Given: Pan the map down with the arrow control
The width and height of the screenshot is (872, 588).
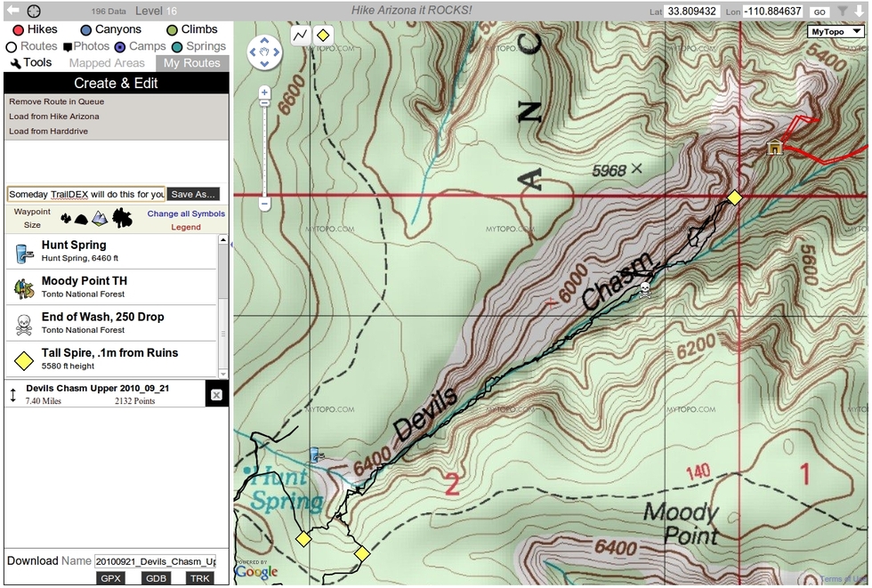Looking at the screenshot, I should tap(264, 64).
